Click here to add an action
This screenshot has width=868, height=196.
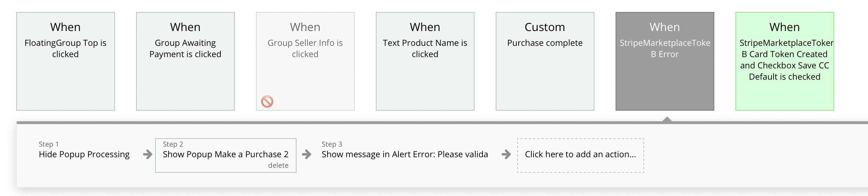580,154
